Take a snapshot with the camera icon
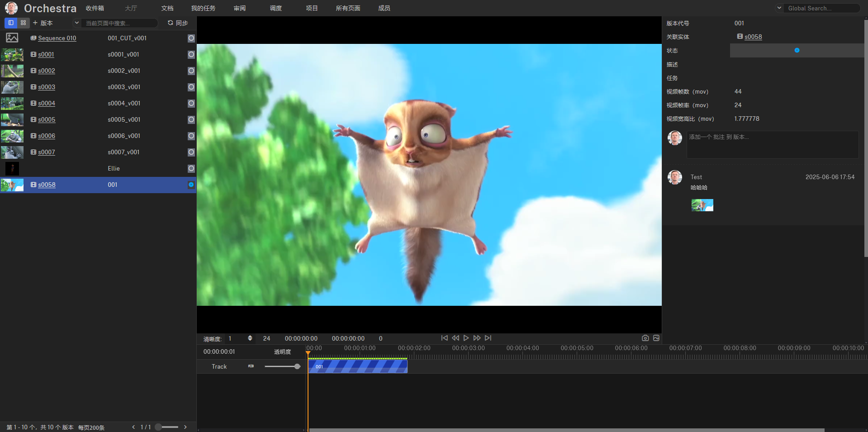868x432 pixels. (x=645, y=338)
